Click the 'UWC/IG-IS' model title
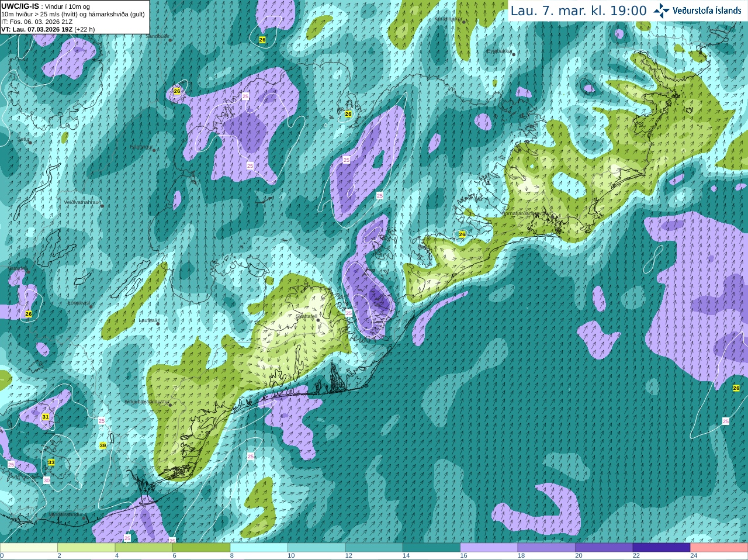This screenshot has width=748, height=560. [x=20, y=6]
